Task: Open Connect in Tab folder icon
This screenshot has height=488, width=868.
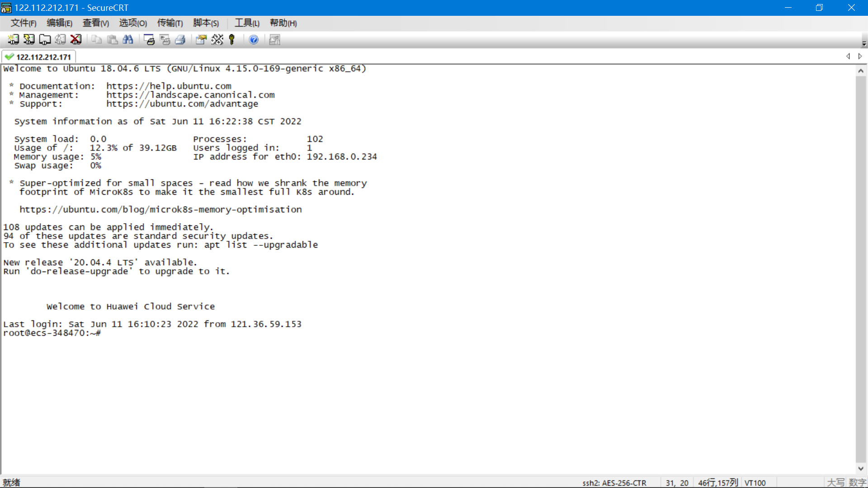Action: coord(44,40)
